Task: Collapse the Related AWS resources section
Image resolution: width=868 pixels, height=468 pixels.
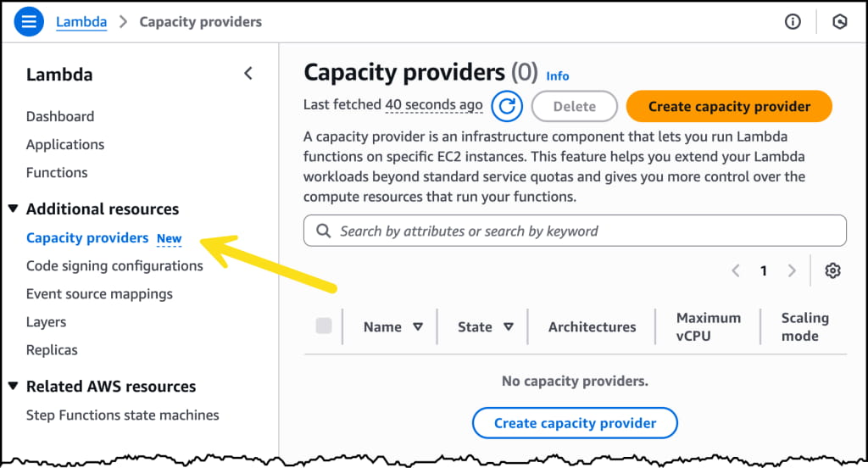Action: click(14, 386)
